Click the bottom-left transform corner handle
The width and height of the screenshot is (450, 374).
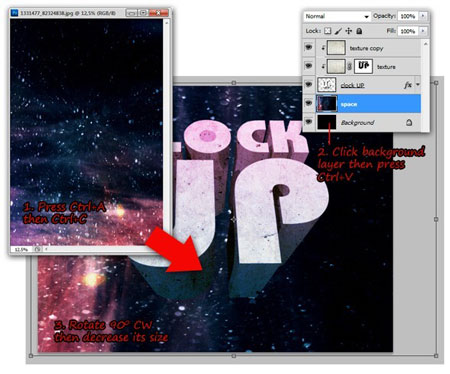click(31, 356)
